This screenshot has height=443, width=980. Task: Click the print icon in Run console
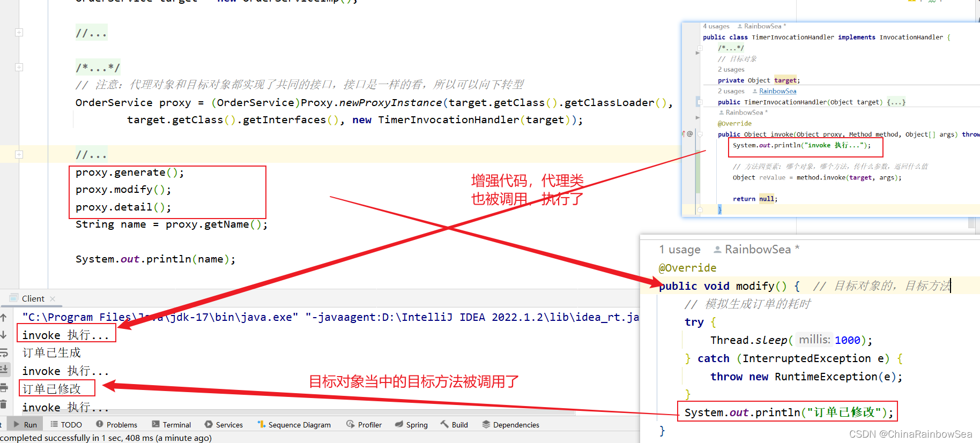3,387
